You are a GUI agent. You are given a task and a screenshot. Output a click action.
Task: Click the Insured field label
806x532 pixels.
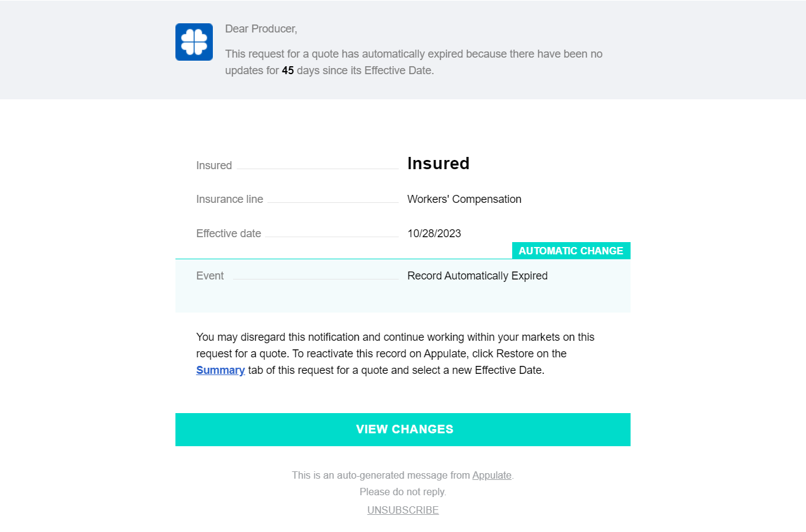click(x=213, y=165)
